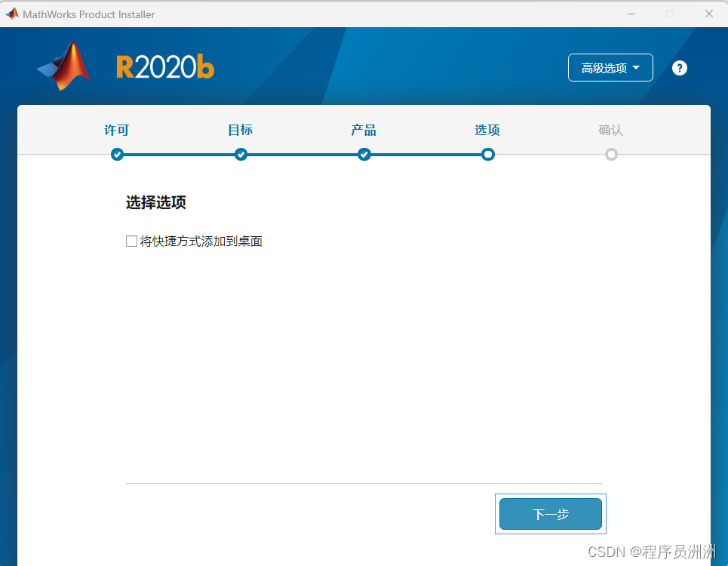Click the 下一步 button
The height and width of the screenshot is (566, 728).
[x=550, y=513]
